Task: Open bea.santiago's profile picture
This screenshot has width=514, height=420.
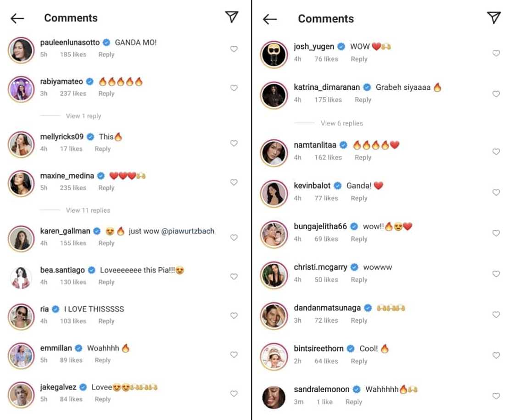Action: click(21, 276)
